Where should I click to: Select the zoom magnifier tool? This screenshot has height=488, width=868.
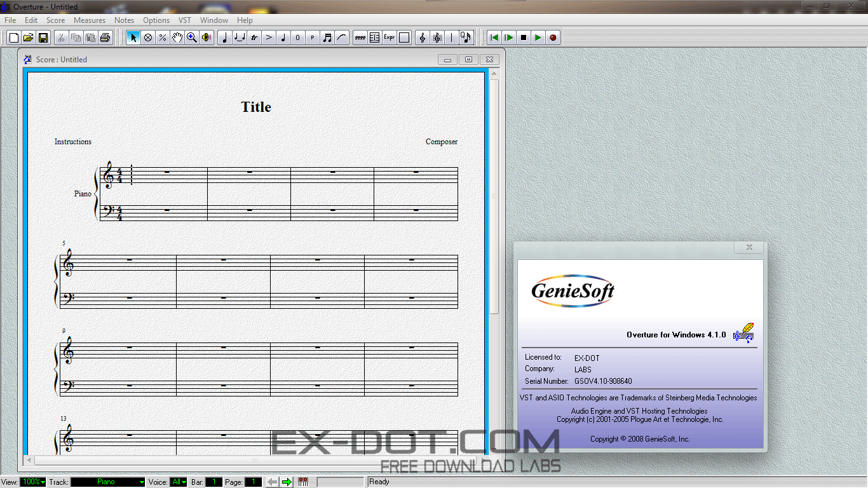click(x=192, y=37)
